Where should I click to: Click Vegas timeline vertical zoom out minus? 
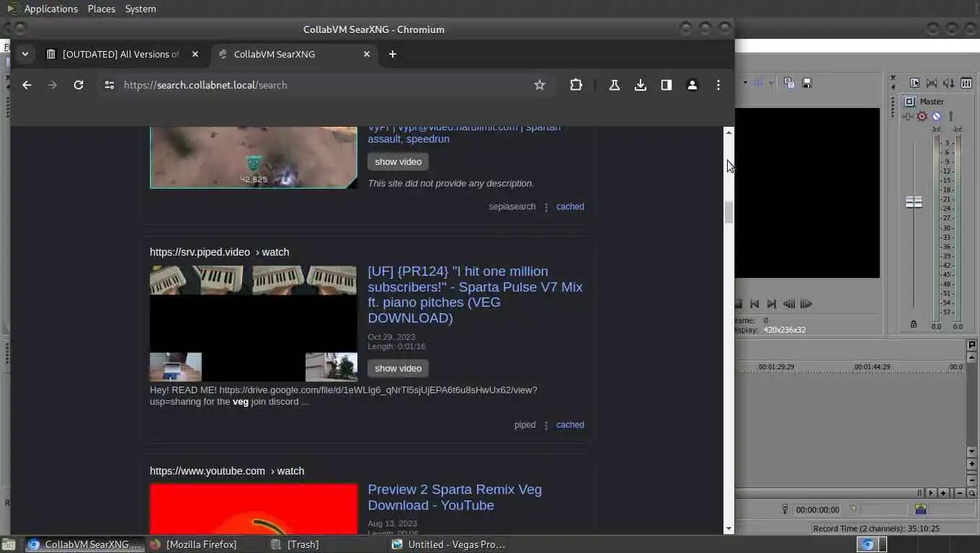(972, 480)
